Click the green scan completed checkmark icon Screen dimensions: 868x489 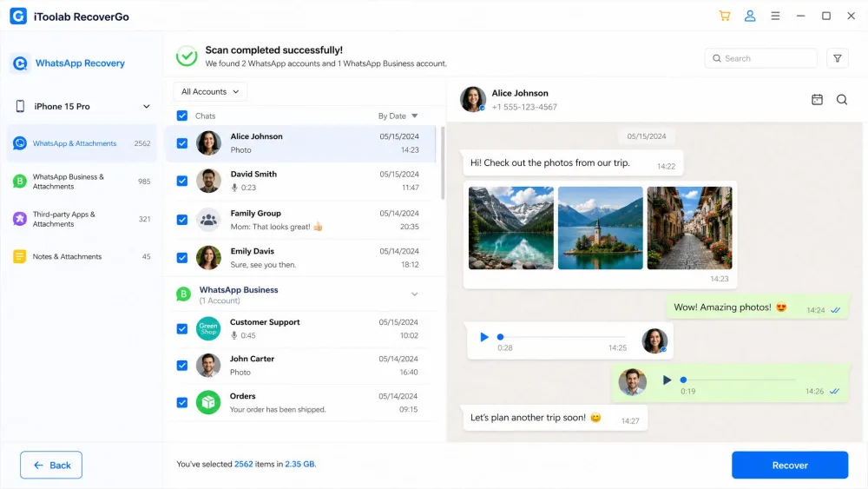tap(187, 56)
